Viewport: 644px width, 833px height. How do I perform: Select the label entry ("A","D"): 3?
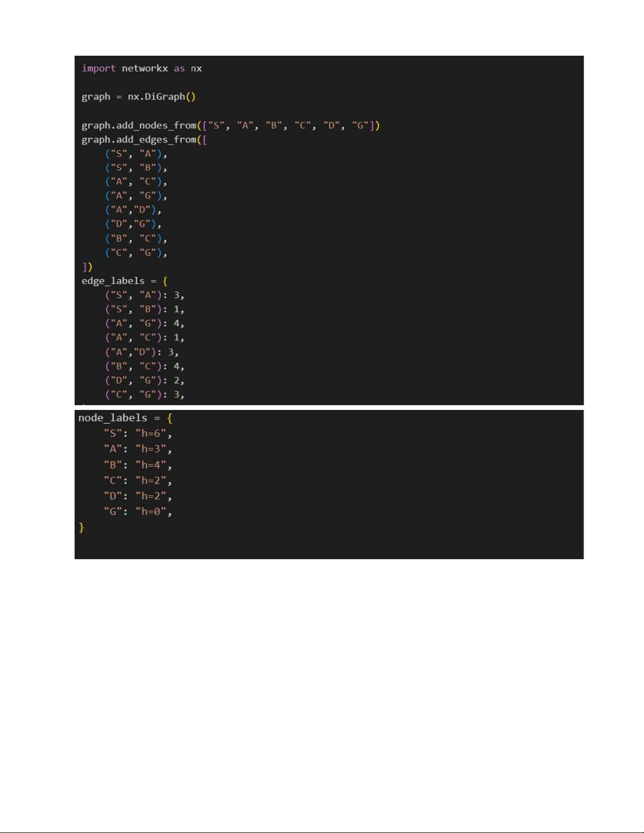(142, 352)
